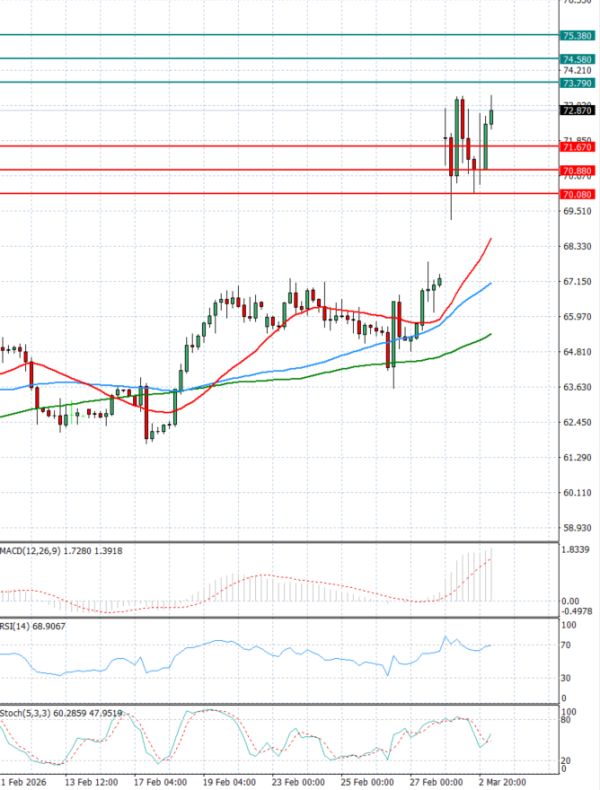Click the 75.380 resistance level price label
600x790 pixels.
coord(578,36)
